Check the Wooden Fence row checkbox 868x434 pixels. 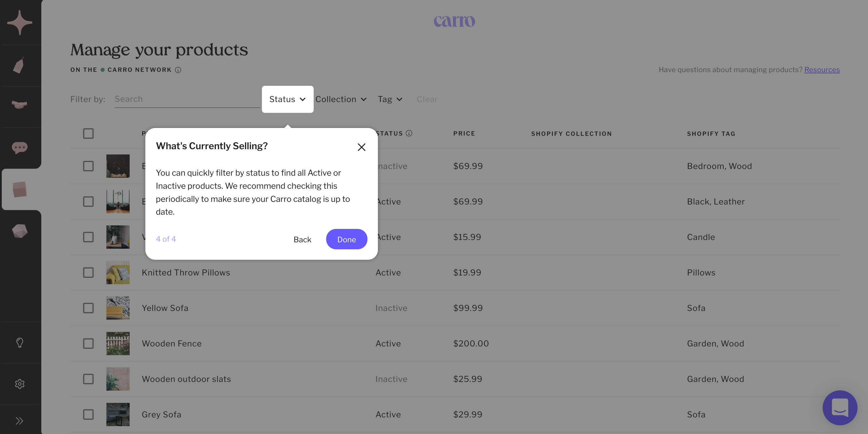point(88,343)
